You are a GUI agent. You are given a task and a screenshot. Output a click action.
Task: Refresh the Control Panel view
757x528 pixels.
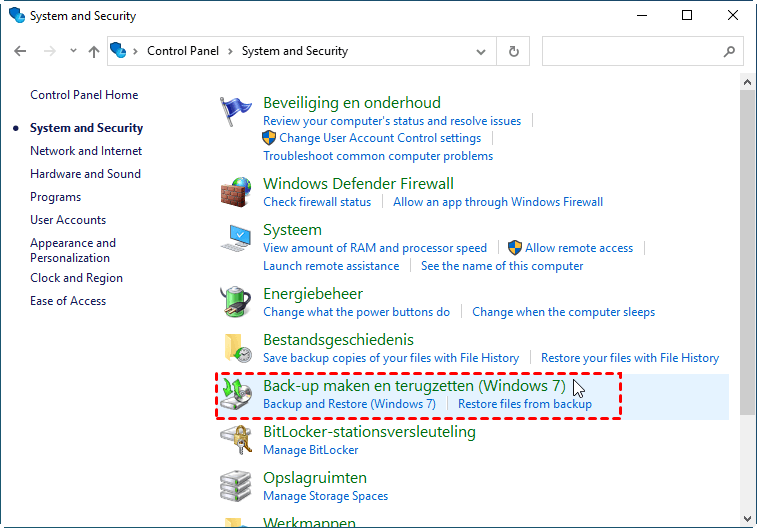click(514, 51)
